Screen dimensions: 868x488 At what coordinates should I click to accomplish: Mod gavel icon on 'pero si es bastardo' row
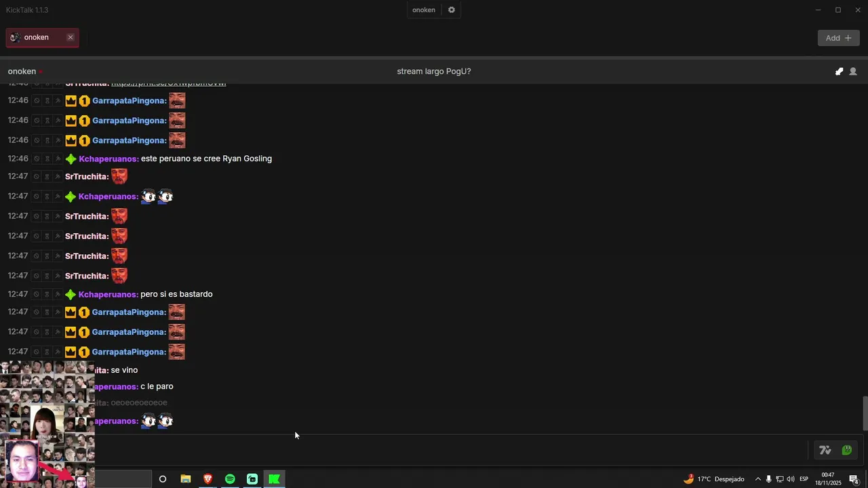(x=58, y=294)
